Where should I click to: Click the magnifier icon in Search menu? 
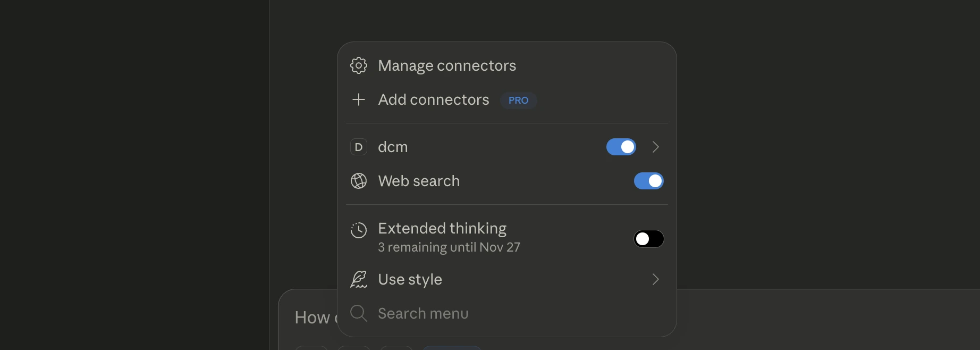(359, 313)
